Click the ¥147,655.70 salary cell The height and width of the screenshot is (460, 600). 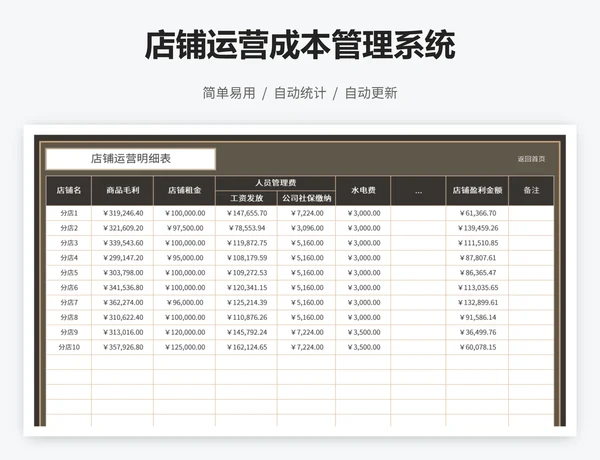tap(246, 213)
